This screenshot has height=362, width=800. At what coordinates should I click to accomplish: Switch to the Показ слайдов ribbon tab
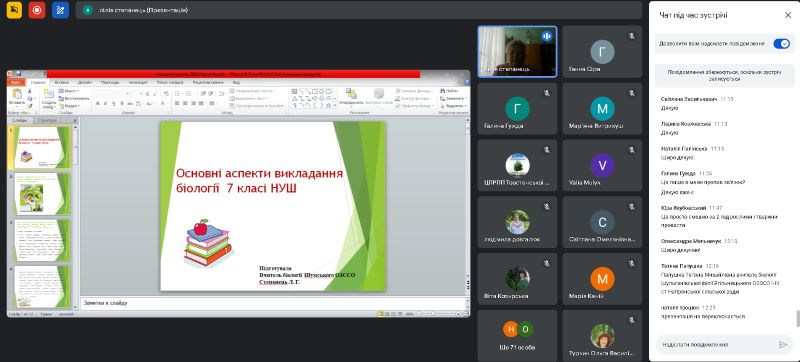171,82
